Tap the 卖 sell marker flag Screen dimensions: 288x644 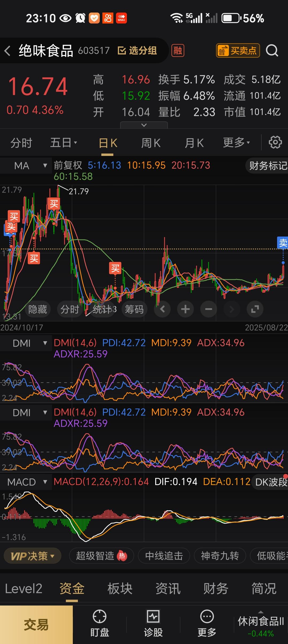coord(283,243)
